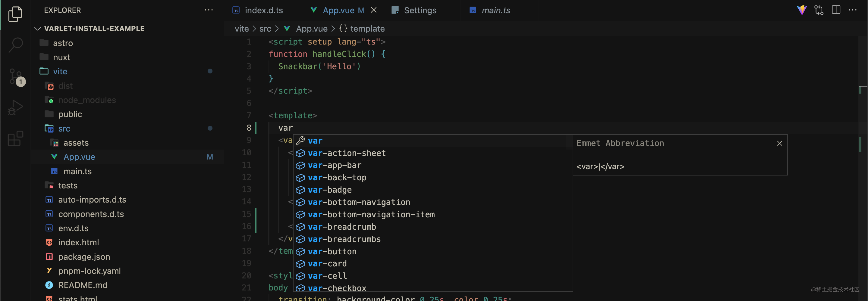
Task: Click the src breadcrumb segment
Action: tap(265, 29)
